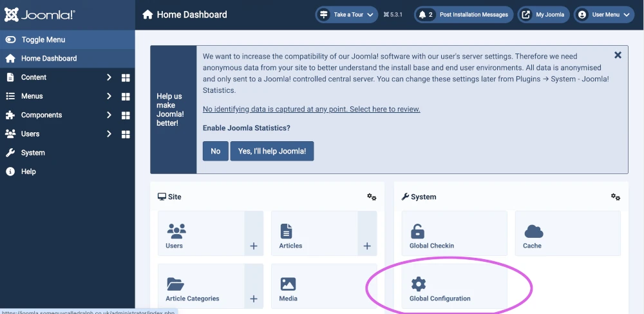Open the User Menu dropdown
This screenshot has height=314, width=644.
tap(604, 15)
